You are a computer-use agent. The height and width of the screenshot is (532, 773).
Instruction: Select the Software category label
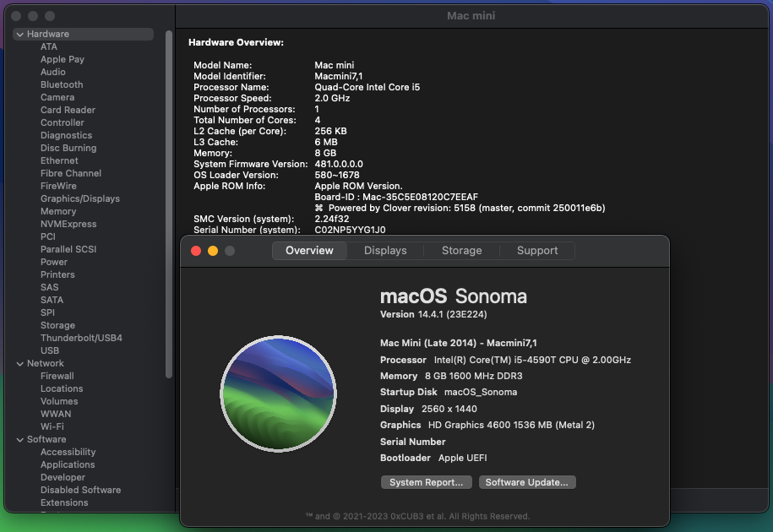[46, 439]
